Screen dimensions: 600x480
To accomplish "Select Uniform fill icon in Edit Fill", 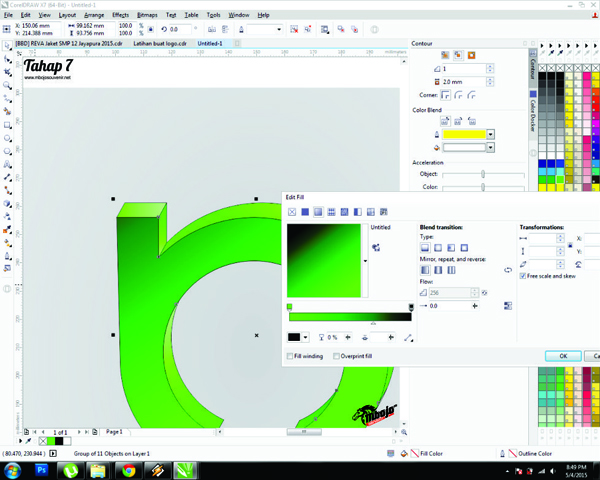I will (306, 212).
